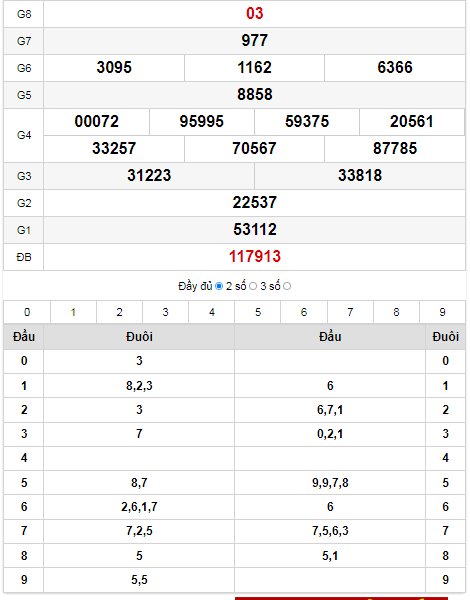This screenshot has width=470, height=600.
Task: Click digit filter tab 8
Action: click(396, 312)
